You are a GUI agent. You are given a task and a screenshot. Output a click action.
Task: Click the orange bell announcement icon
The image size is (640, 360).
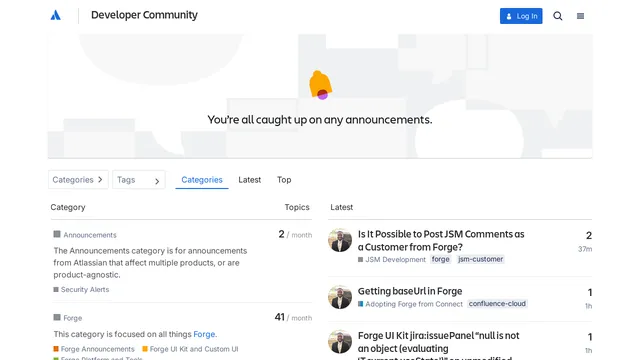[320, 85]
